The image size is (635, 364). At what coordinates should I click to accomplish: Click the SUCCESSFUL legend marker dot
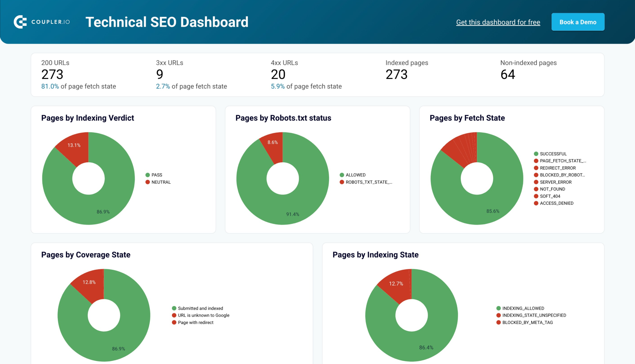pyautogui.click(x=536, y=153)
